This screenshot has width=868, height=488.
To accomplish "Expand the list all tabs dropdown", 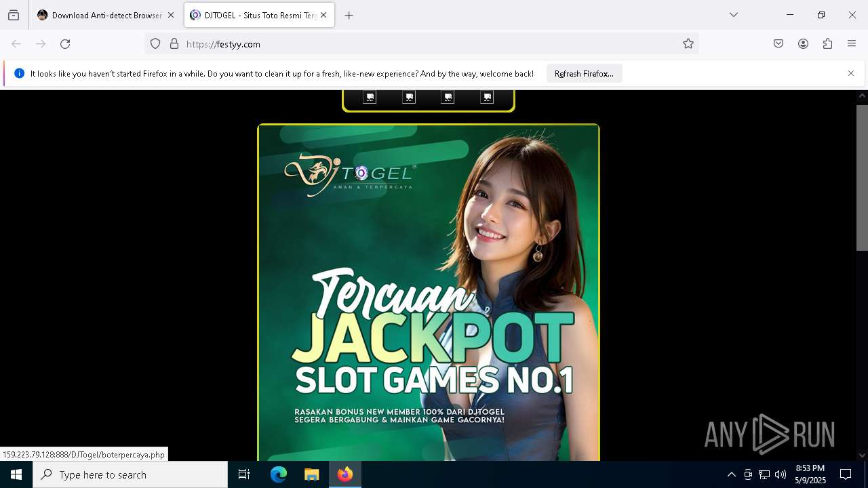I will (x=734, y=15).
